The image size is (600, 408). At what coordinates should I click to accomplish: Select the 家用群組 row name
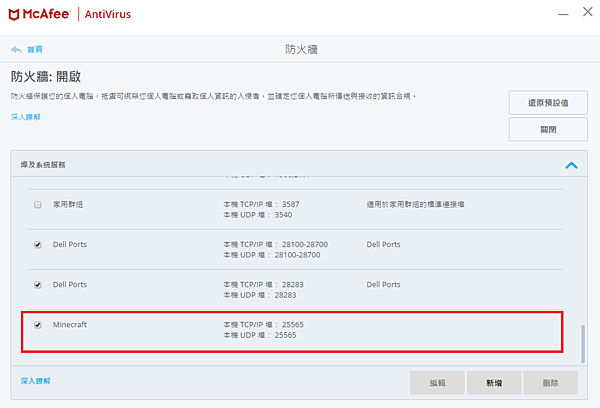click(x=68, y=204)
